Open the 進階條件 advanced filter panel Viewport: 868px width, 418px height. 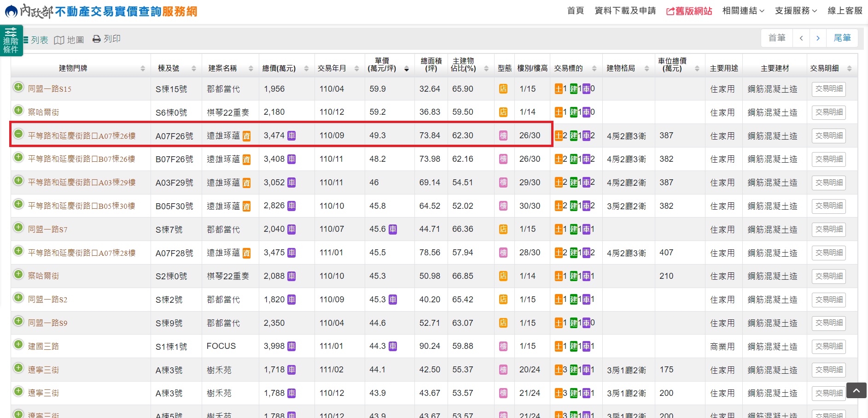point(11,40)
